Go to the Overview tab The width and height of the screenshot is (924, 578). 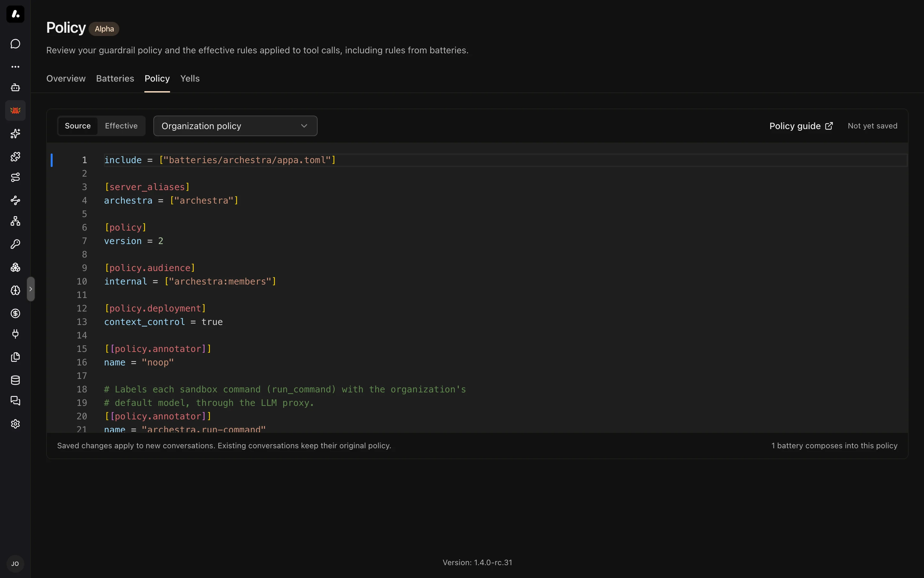pyautogui.click(x=66, y=78)
